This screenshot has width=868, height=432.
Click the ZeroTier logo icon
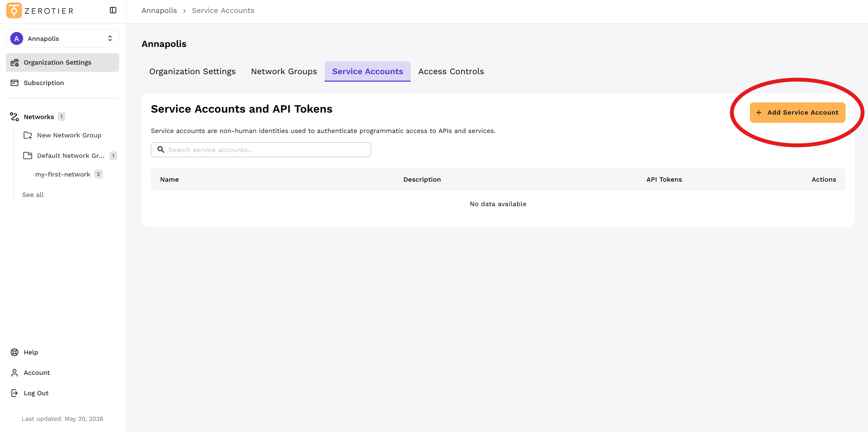(x=14, y=11)
